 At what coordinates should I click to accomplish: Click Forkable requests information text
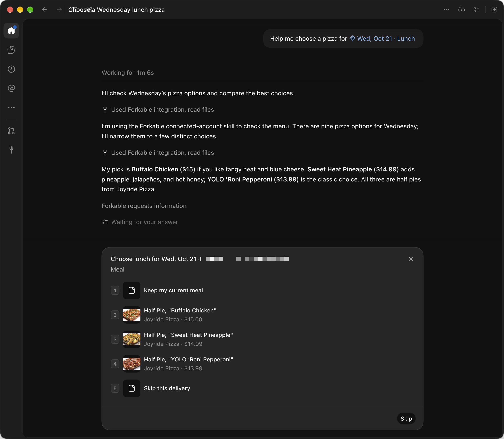click(x=144, y=206)
